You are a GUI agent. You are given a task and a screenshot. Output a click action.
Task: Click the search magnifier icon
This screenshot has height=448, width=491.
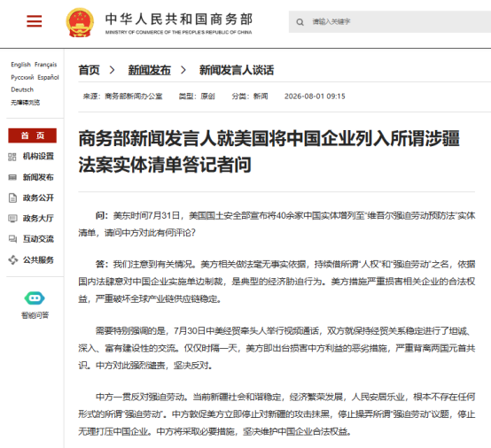pyautogui.click(x=300, y=22)
